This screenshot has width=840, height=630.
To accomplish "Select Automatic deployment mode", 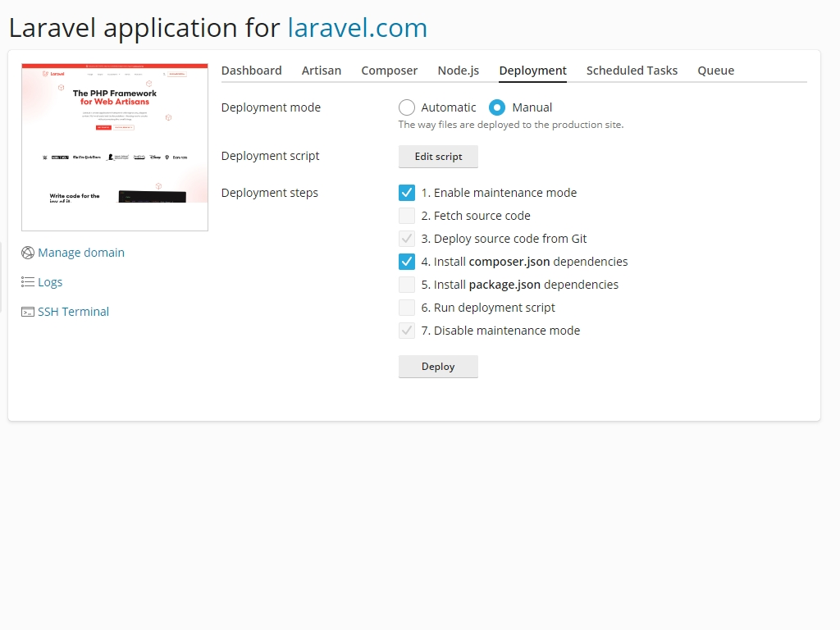I will [406, 107].
